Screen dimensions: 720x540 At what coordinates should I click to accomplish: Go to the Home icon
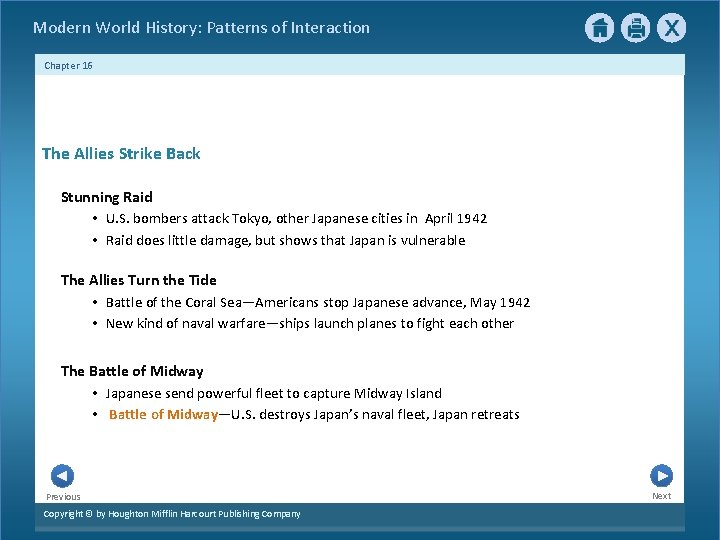pyautogui.click(x=599, y=28)
